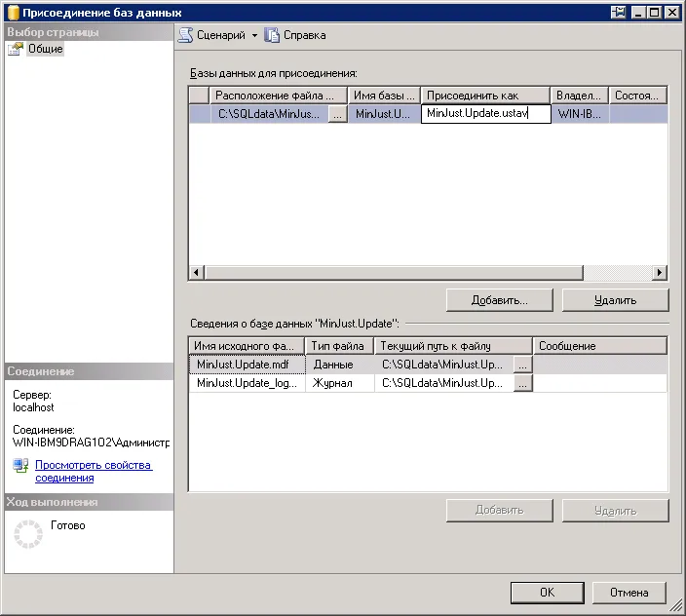Select the Данные file type cell
Viewport: 686px width, 616px height.
coord(339,365)
